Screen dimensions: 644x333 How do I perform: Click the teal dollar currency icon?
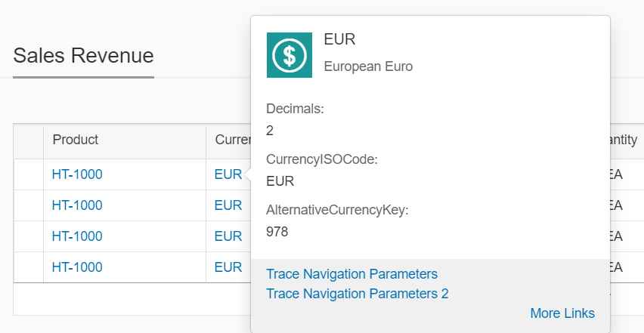click(289, 55)
